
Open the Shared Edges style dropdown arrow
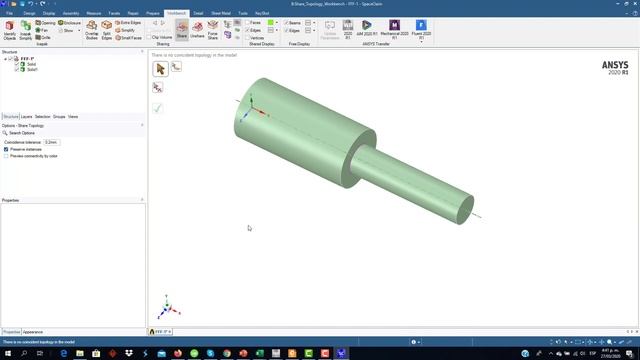(x=277, y=30)
